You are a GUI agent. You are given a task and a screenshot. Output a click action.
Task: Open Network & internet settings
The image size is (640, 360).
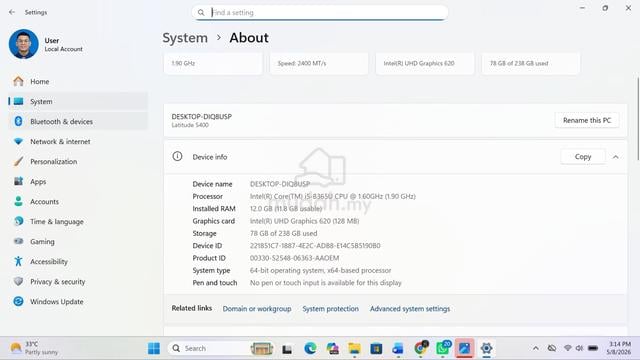(78, 142)
